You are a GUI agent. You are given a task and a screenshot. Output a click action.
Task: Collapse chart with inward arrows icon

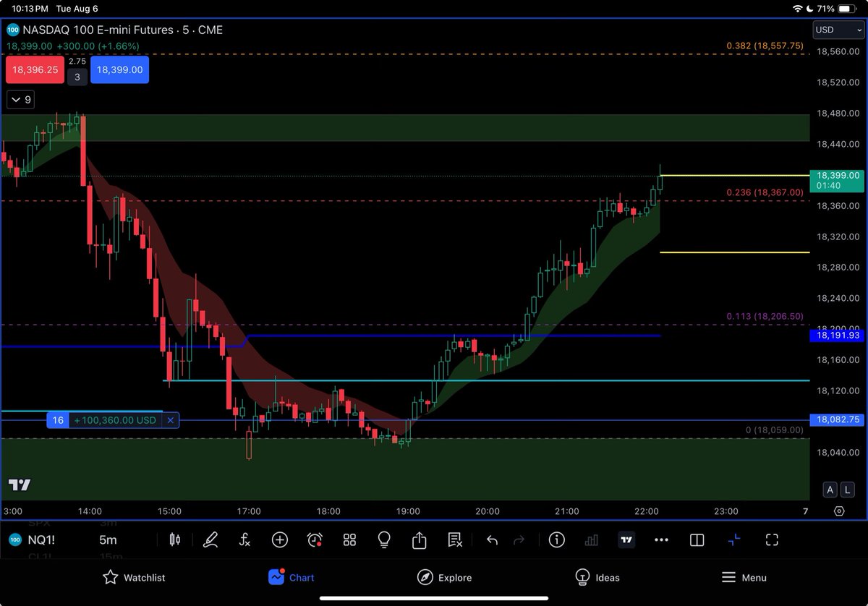734,539
